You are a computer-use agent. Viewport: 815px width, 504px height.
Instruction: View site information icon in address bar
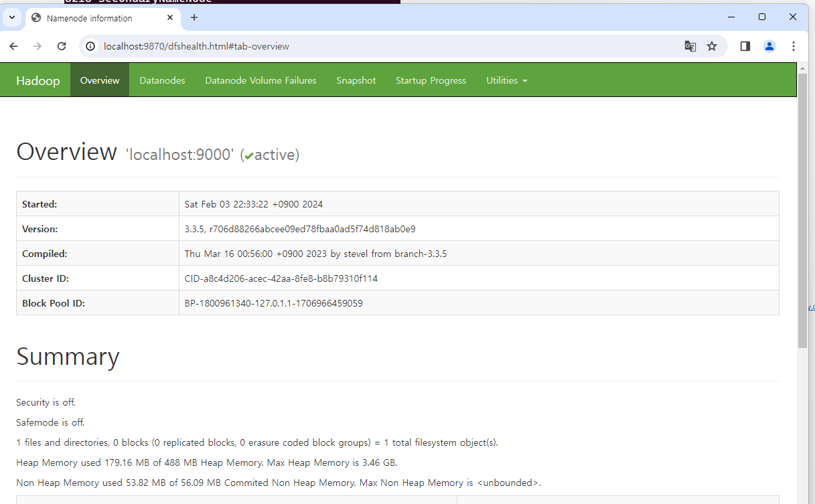click(92, 46)
